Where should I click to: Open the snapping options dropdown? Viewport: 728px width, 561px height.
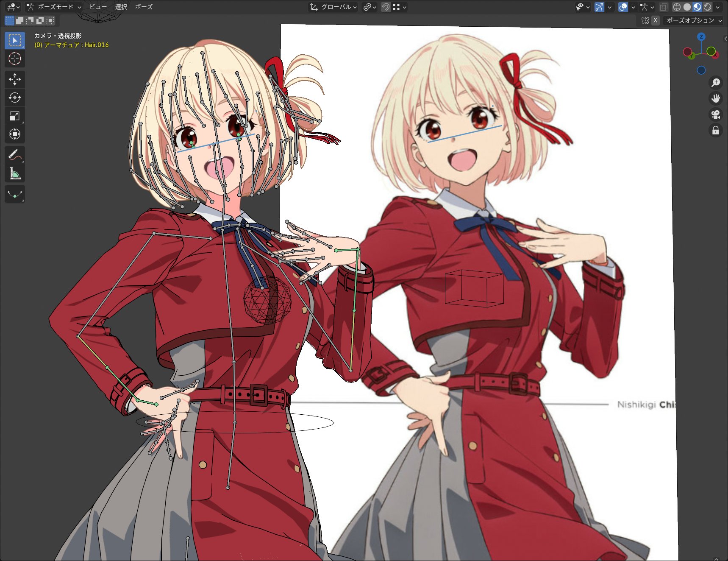[400, 7]
